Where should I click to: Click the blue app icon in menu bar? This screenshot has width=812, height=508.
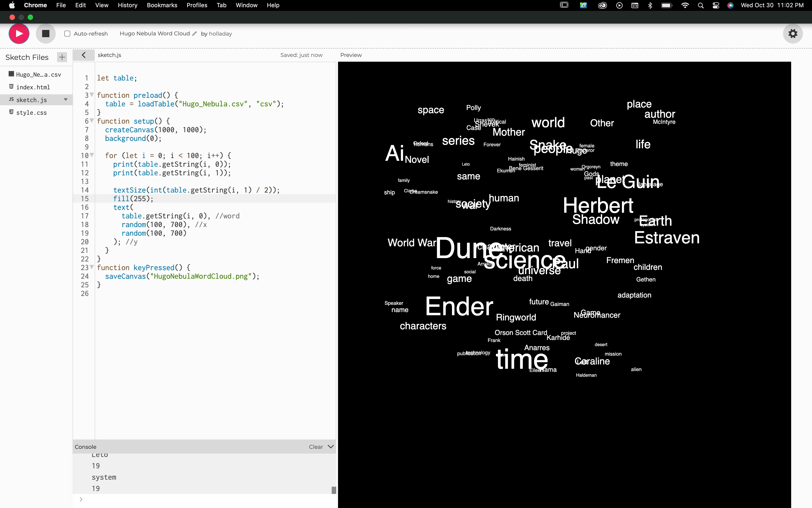583,5
